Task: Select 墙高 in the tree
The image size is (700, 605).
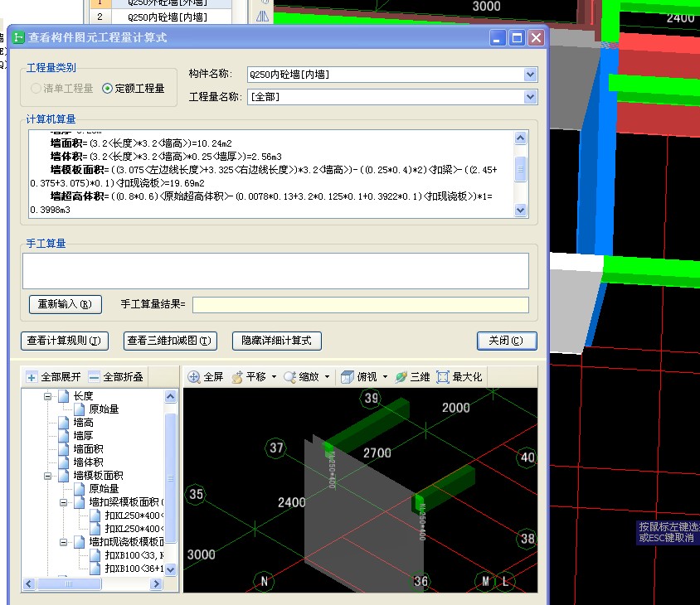Action: pyautogui.click(x=84, y=423)
